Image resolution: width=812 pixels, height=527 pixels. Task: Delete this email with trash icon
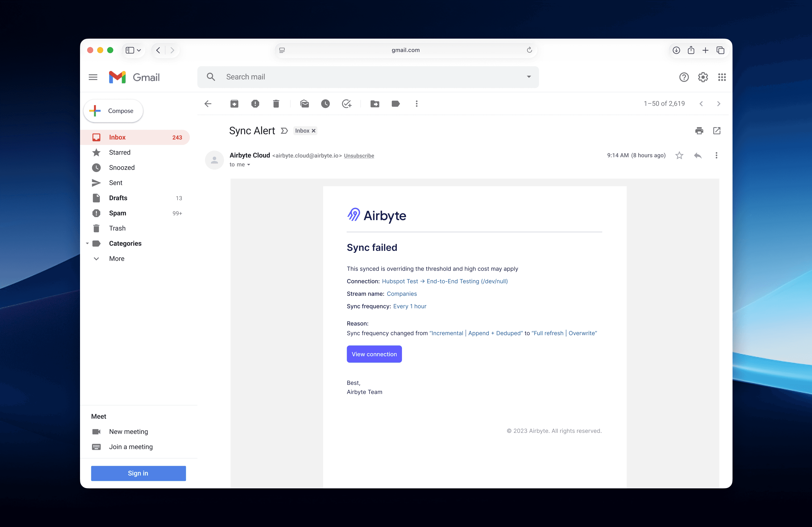[x=276, y=104]
